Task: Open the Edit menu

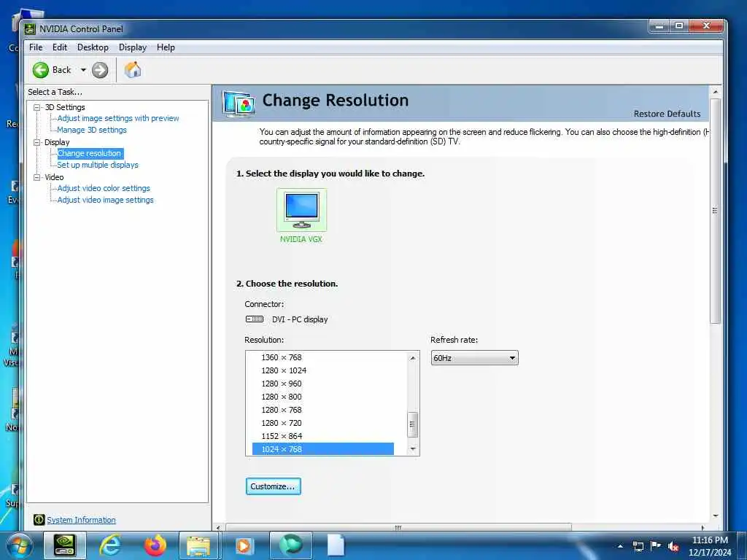Action: coord(60,47)
